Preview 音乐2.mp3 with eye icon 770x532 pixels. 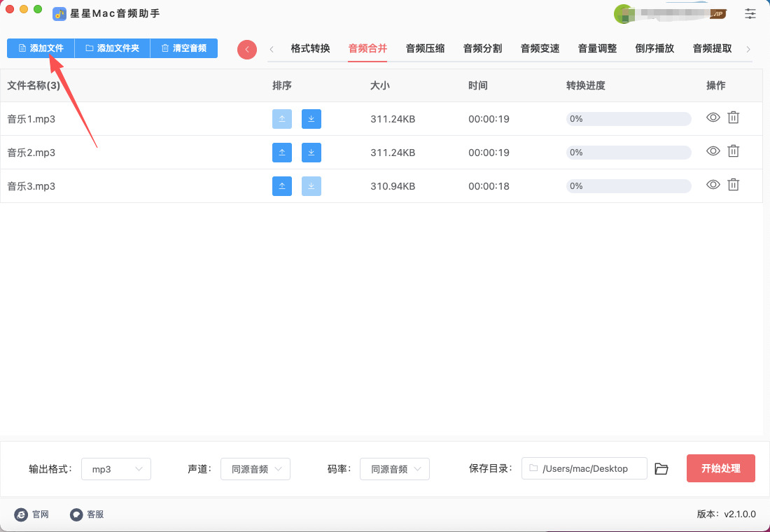point(713,151)
